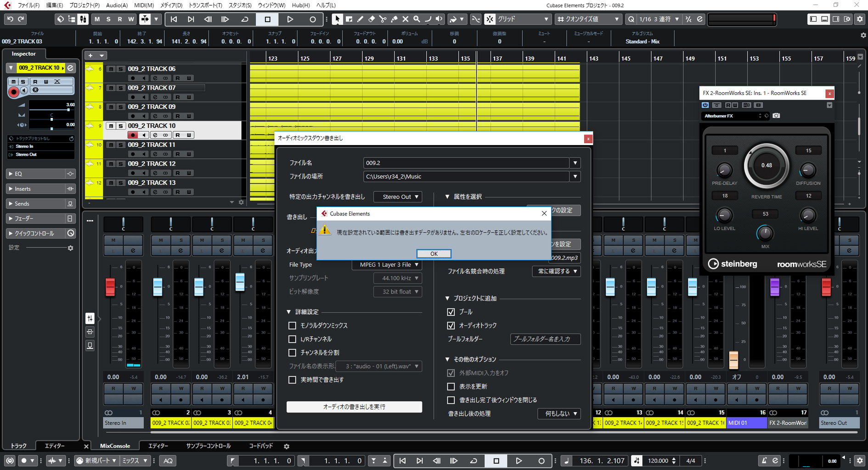
Task: Select the Split scissors tool
Action: coord(383,19)
